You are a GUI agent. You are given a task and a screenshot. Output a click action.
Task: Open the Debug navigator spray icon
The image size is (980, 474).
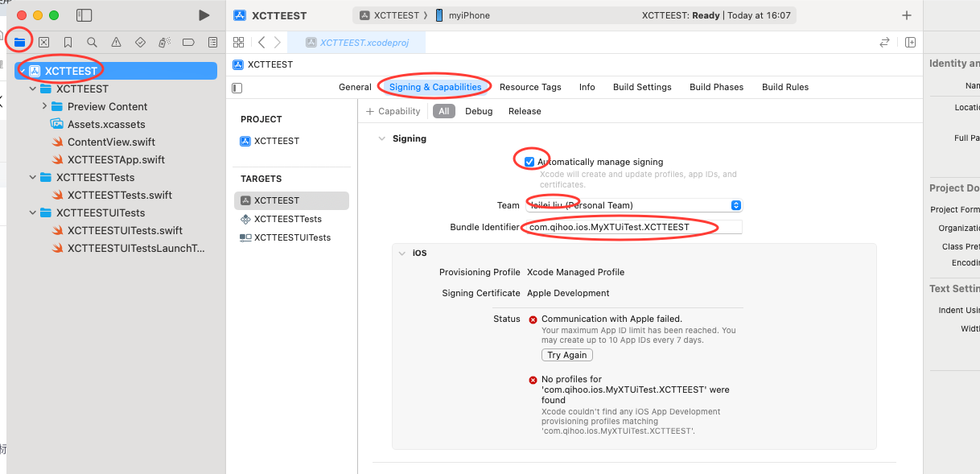(x=164, y=42)
